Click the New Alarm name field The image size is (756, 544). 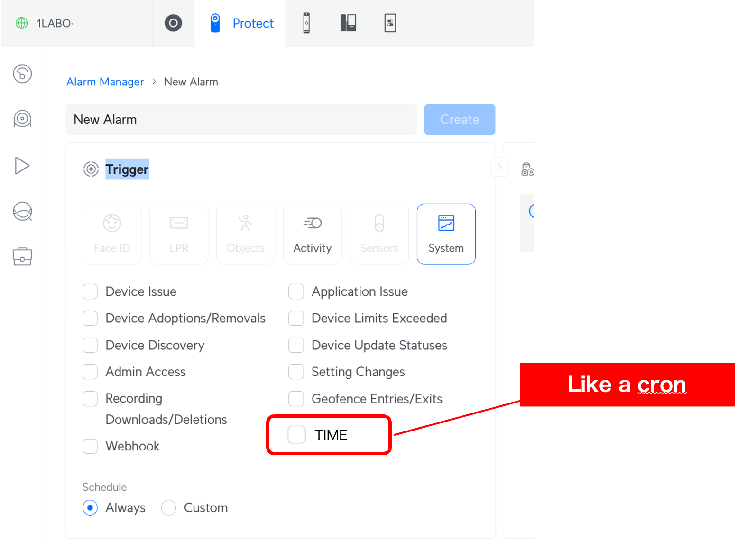pos(241,120)
